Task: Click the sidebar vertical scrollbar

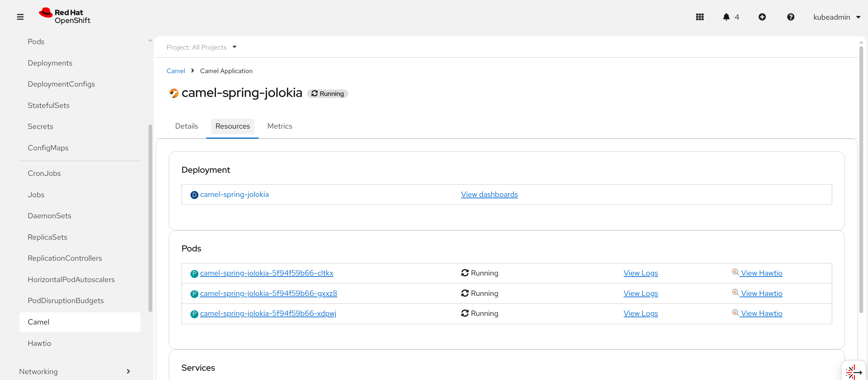Action: tap(150, 217)
